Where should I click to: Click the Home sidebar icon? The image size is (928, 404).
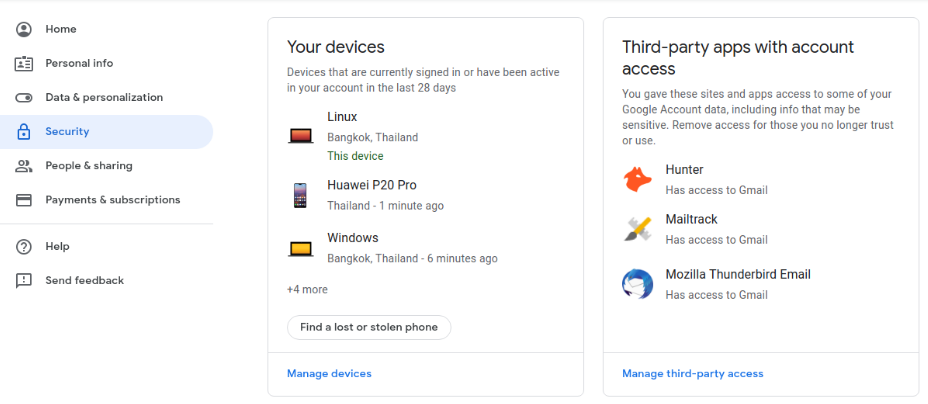point(24,30)
